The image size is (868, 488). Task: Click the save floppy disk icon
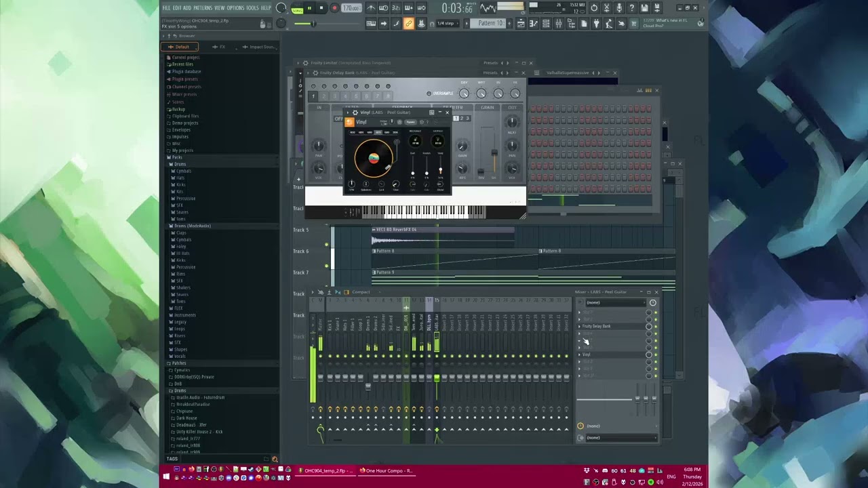click(x=645, y=8)
